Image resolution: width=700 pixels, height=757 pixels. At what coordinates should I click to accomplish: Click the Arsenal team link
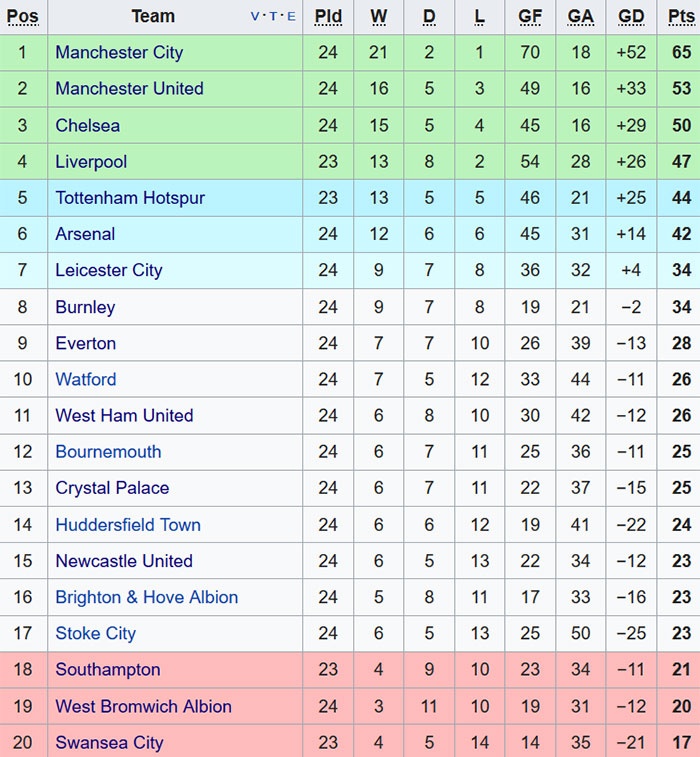(85, 234)
